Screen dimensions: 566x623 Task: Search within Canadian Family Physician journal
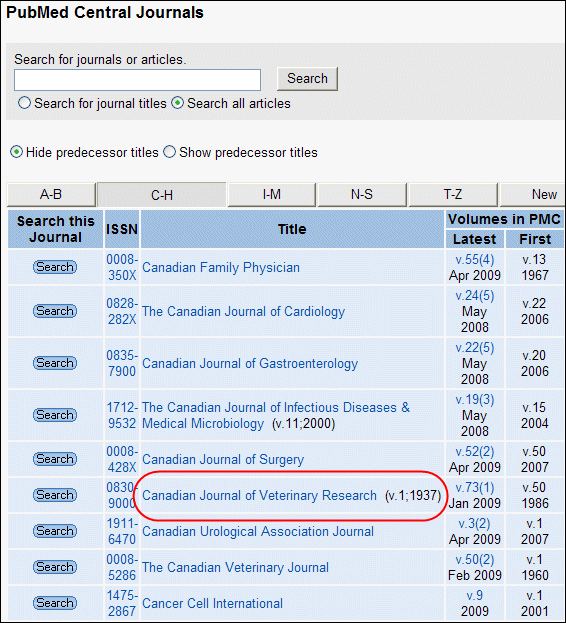click(x=55, y=267)
